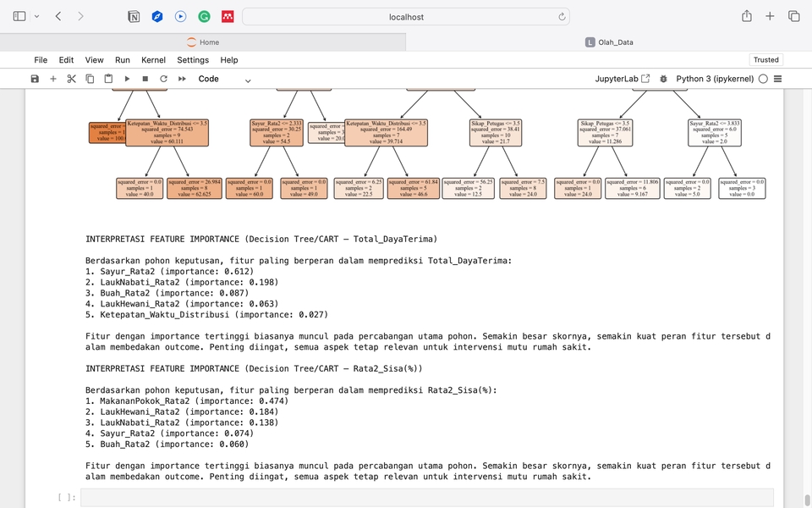The image size is (812, 508).
Task: Paste cell from clipboard
Action: pos(108,79)
